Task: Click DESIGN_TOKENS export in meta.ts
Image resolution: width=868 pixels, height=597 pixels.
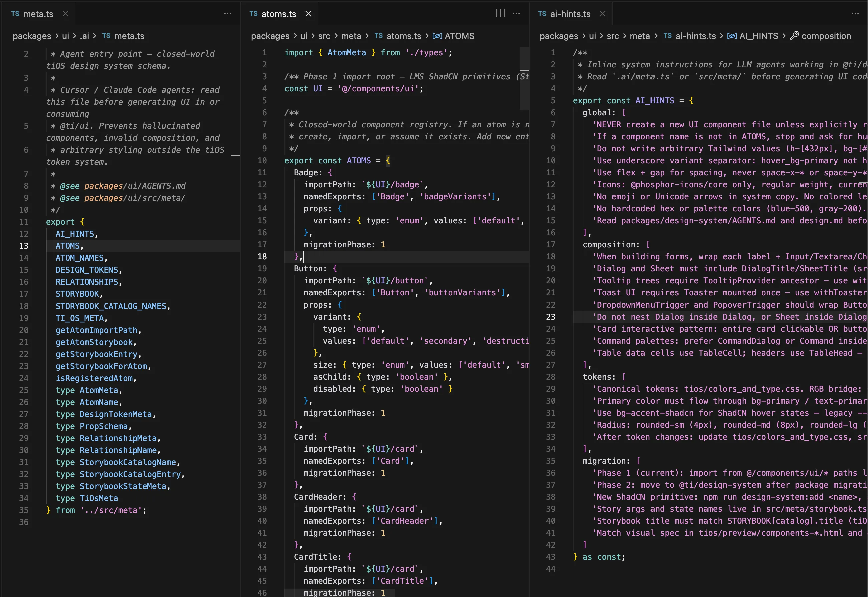Action: [x=87, y=270]
